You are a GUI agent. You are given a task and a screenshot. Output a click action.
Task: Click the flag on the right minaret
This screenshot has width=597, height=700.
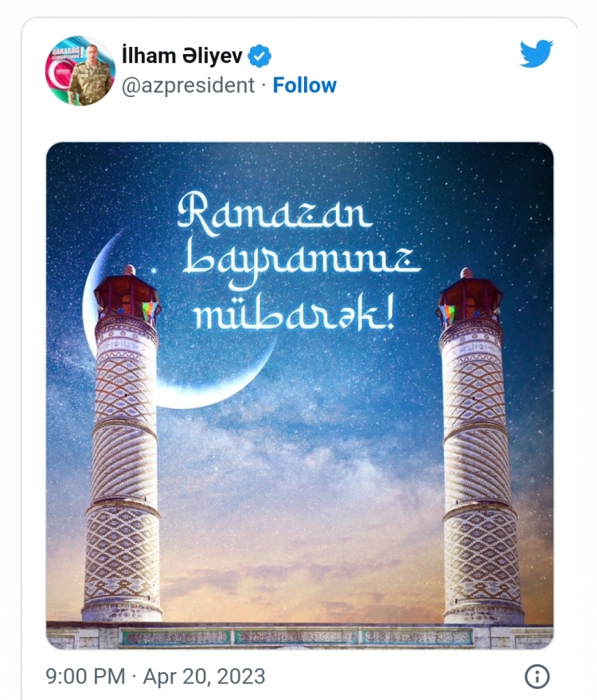point(447,315)
